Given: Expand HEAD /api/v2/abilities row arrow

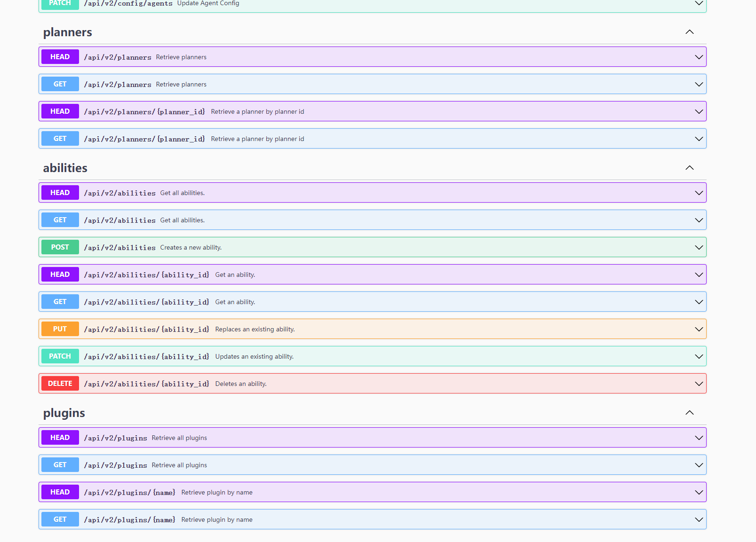Looking at the screenshot, I should tap(699, 193).
